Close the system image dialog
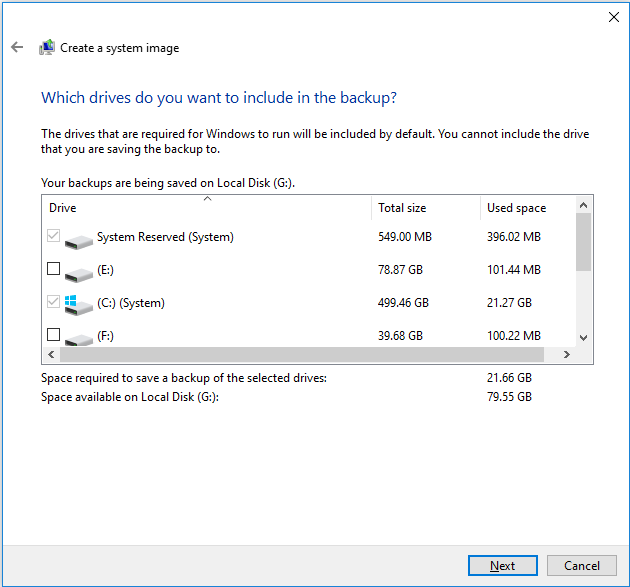Screen dimensions: 630x587 pyautogui.click(x=614, y=17)
